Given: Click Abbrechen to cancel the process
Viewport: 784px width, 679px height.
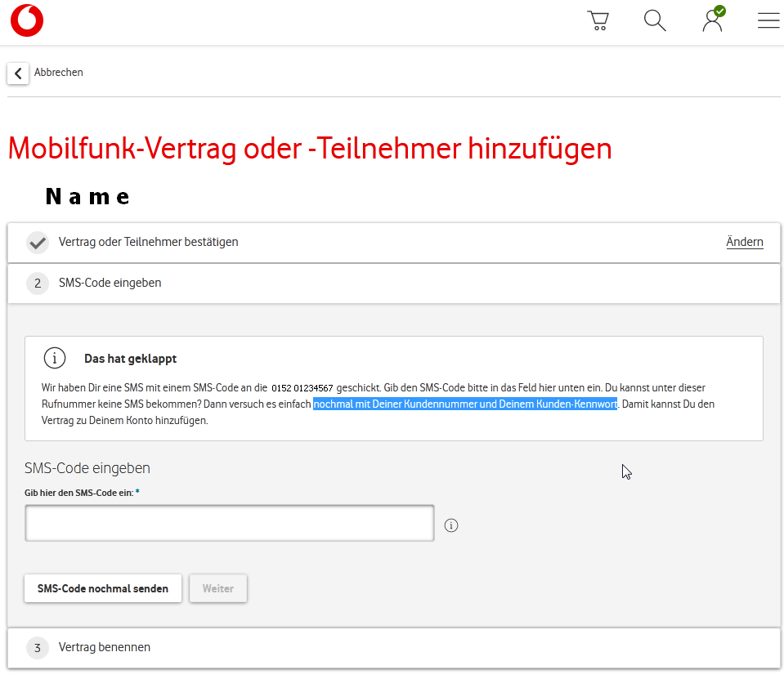Looking at the screenshot, I should pos(58,72).
